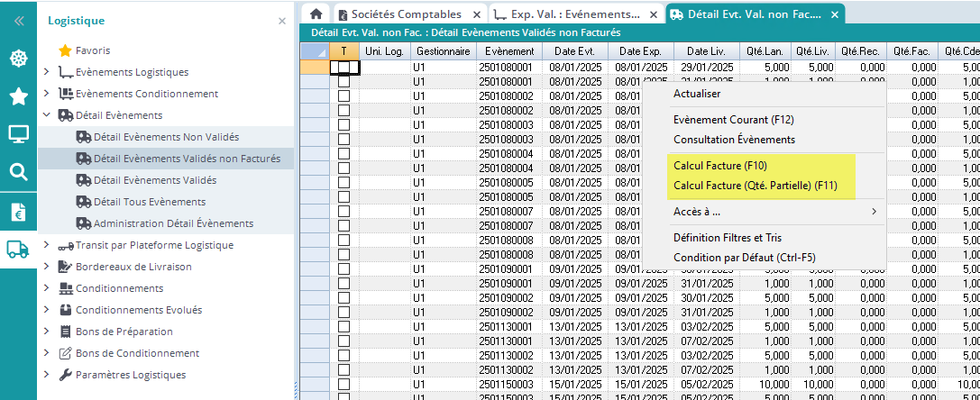
Task: Sort by the Date Evt. column header
Action: (x=573, y=51)
